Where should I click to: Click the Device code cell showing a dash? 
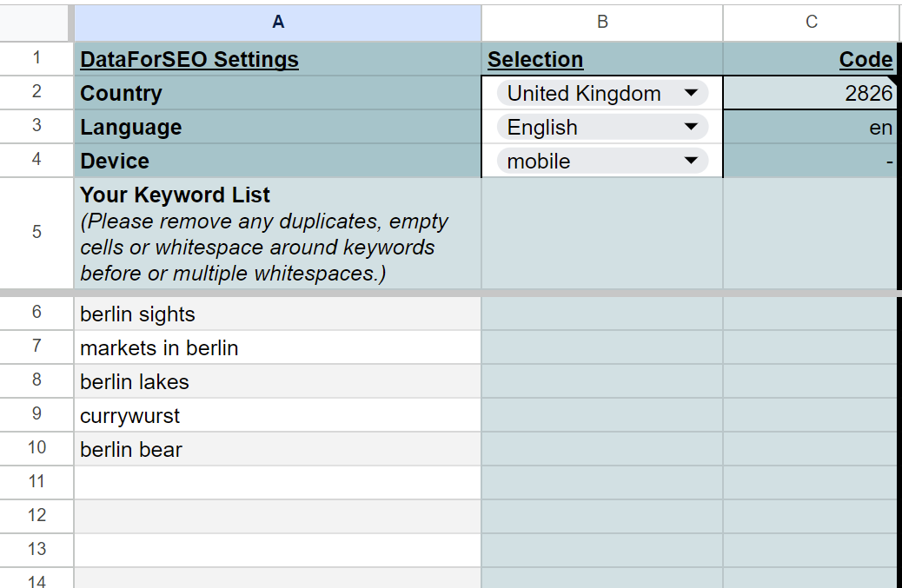pos(810,161)
